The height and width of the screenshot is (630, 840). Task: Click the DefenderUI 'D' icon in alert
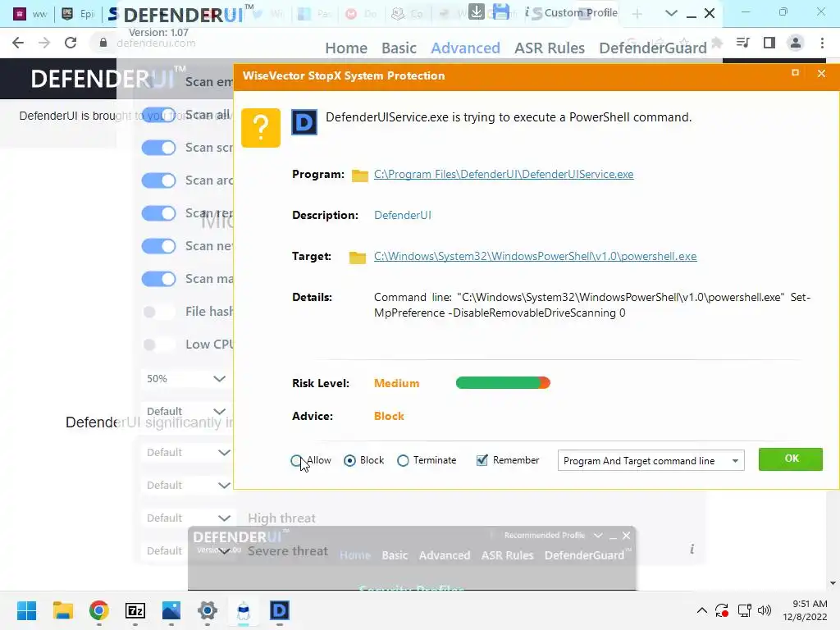tap(304, 123)
